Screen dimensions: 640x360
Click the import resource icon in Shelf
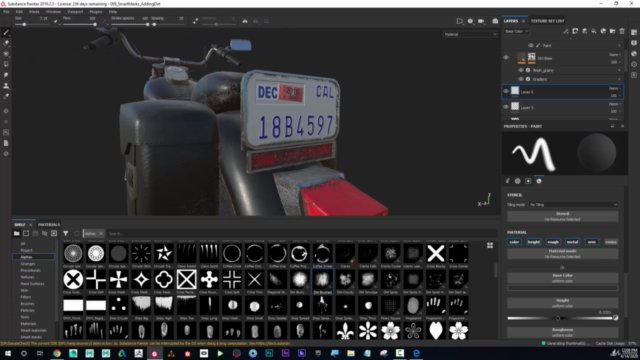[x=54, y=233]
